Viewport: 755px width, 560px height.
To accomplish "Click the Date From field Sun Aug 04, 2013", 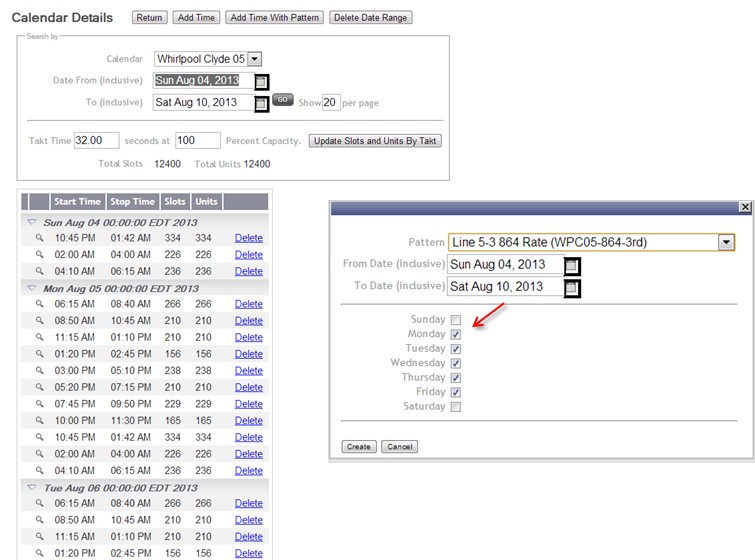I will [204, 80].
